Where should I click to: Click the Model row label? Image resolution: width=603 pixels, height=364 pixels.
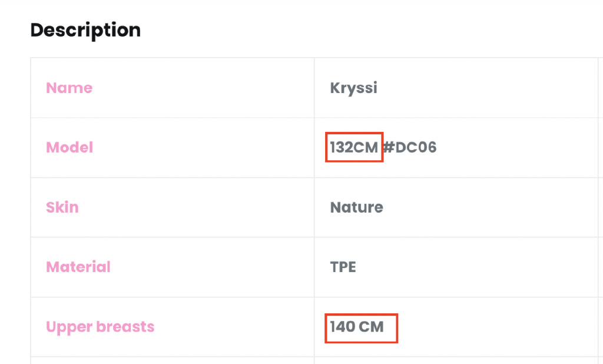69,147
